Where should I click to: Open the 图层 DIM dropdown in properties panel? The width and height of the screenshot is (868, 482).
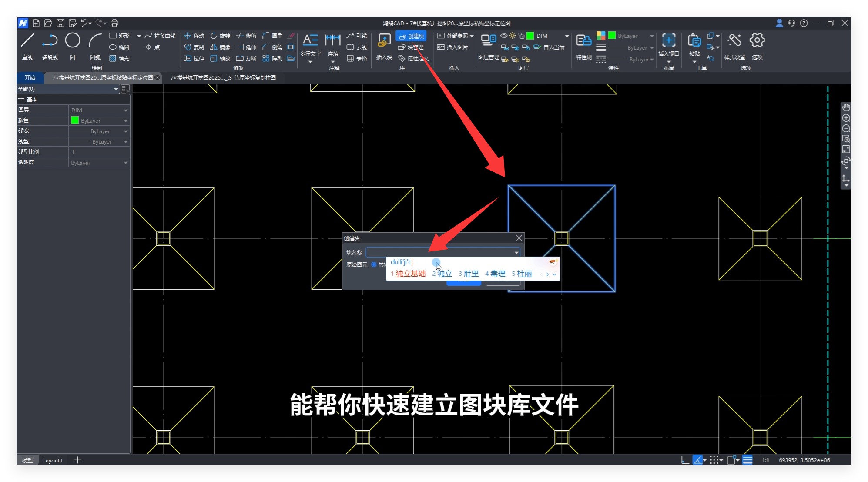click(125, 110)
